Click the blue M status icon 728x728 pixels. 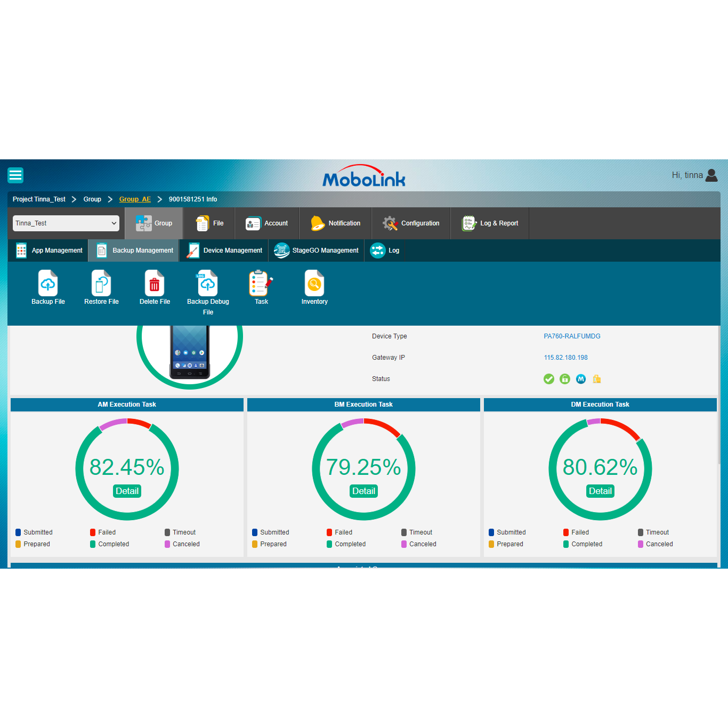click(581, 379)
